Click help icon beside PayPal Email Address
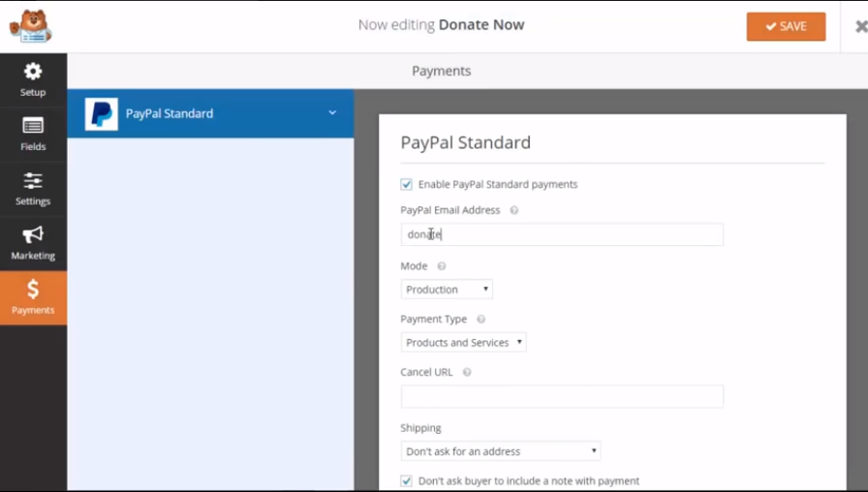 (514, 210)
